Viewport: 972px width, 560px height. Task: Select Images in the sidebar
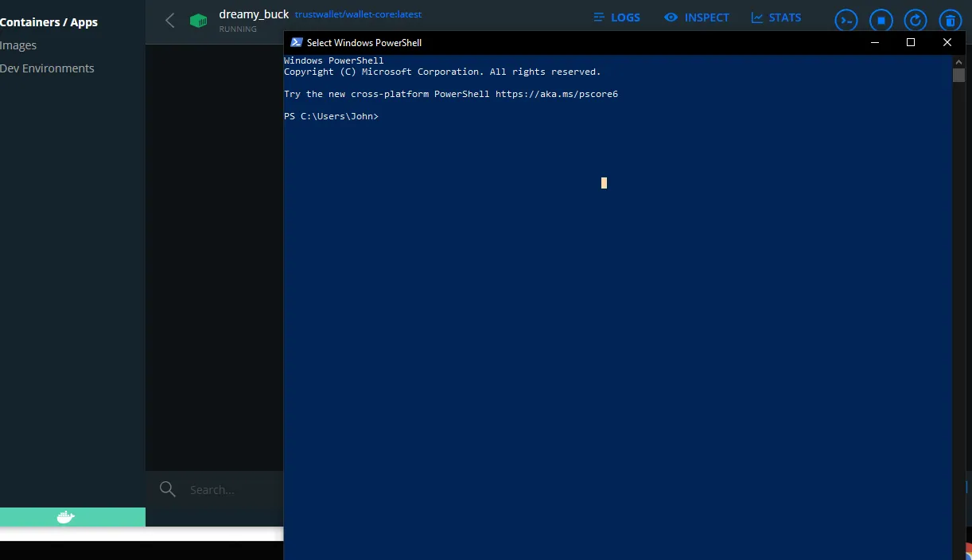[x=18, y=45]
